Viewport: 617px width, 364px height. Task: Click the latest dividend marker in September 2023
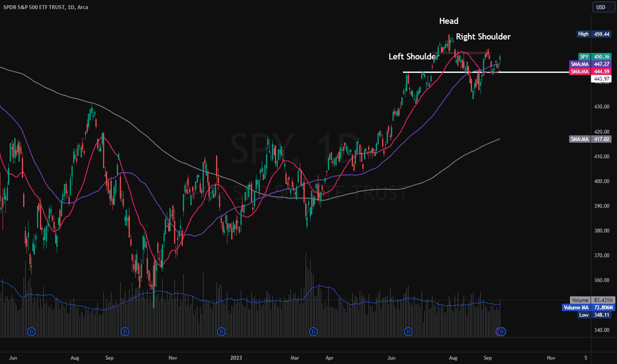click(501, 332)
